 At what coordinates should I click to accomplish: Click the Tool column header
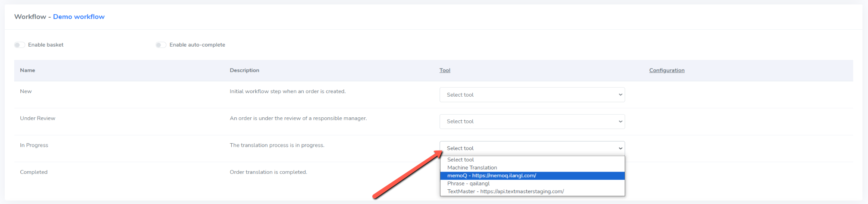[x=445, y=70]
